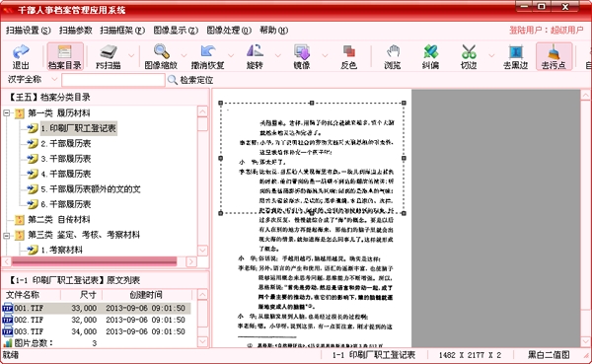This screenshot has height=364, width=592.
Task: Open the 扫描参数 menu
Action: click(76, 31)
